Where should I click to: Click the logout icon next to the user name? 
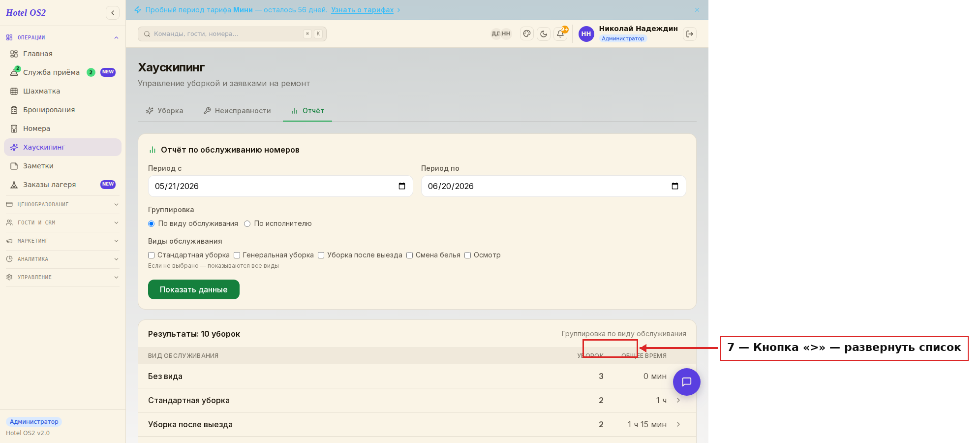(690, 34)
